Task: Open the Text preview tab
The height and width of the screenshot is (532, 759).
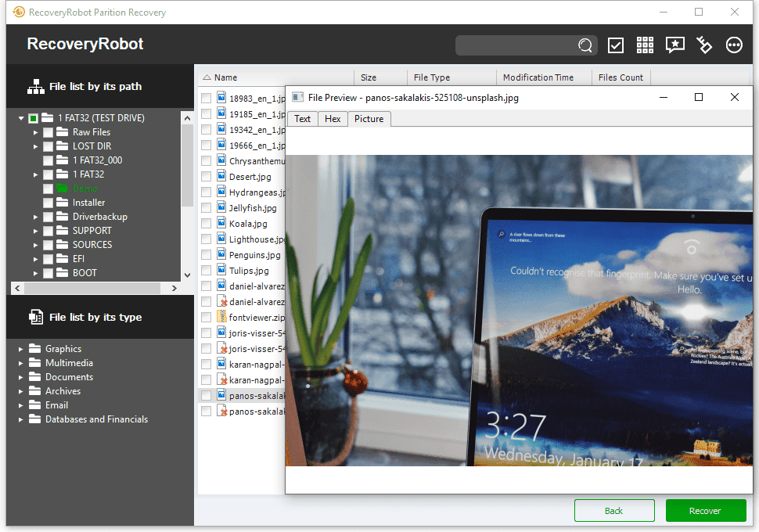Action: point(303,119)
